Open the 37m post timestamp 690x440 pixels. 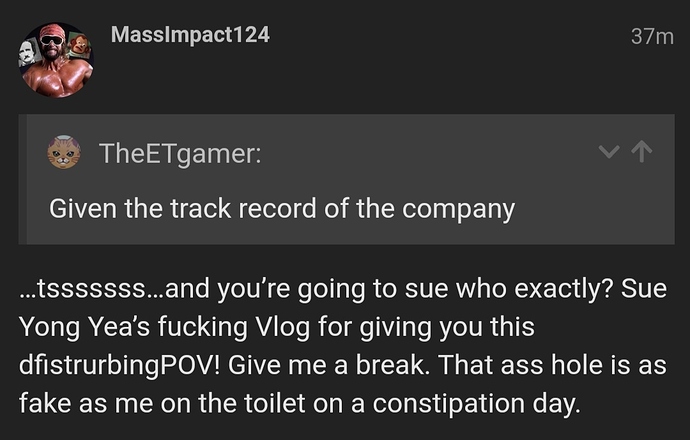point(652,37)
